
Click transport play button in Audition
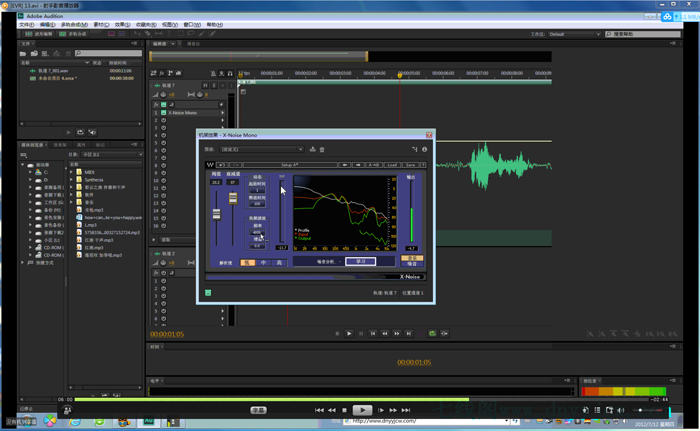coord(349,333)
